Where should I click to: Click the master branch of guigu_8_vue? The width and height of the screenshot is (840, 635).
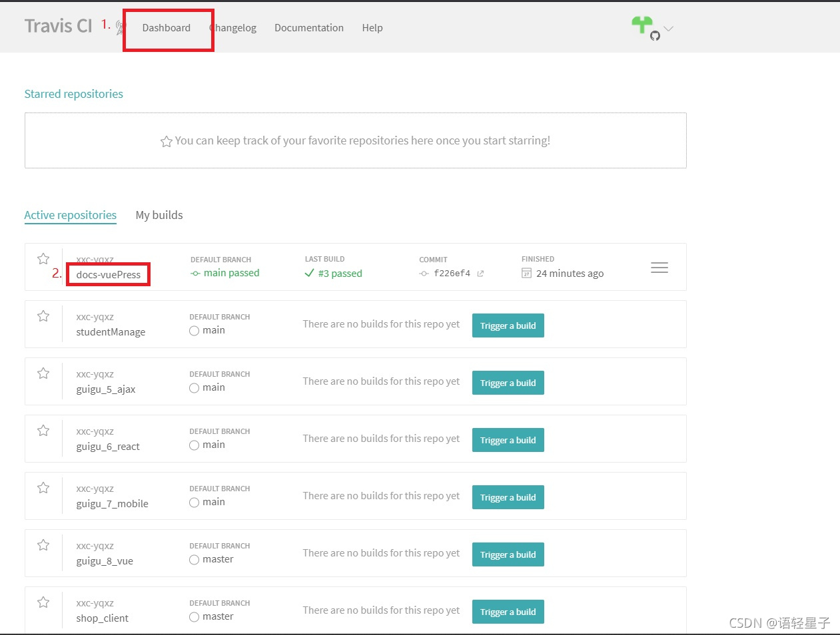point(212,559)
